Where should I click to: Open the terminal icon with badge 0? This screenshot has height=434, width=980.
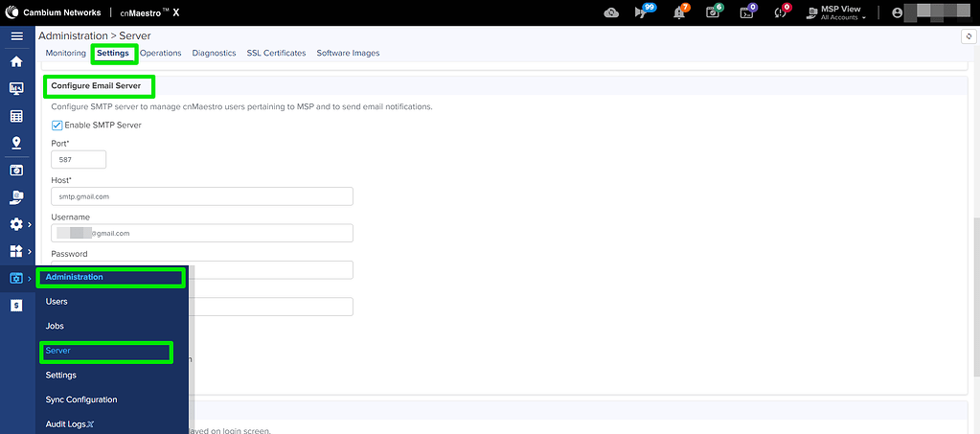747,11
